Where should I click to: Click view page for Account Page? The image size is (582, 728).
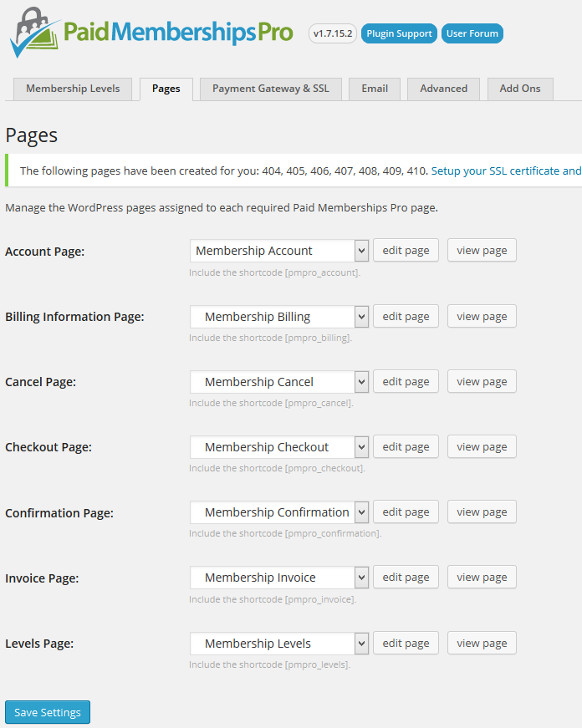482,250
